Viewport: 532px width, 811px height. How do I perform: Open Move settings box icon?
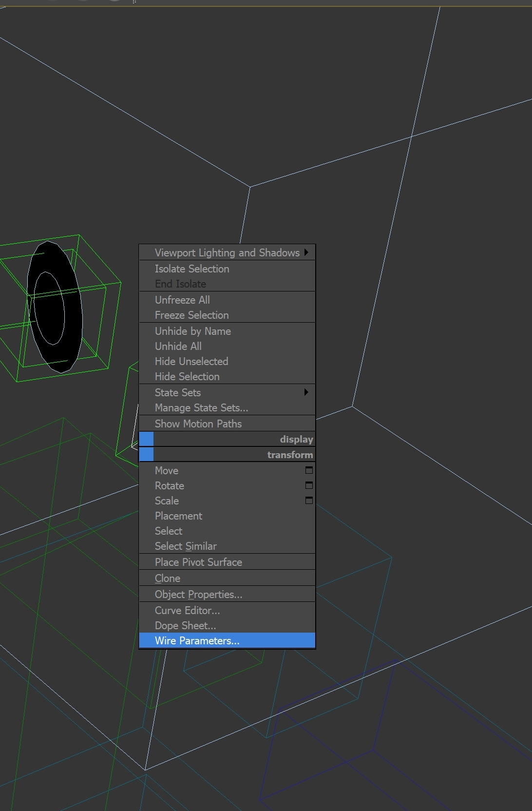point(309,470)
